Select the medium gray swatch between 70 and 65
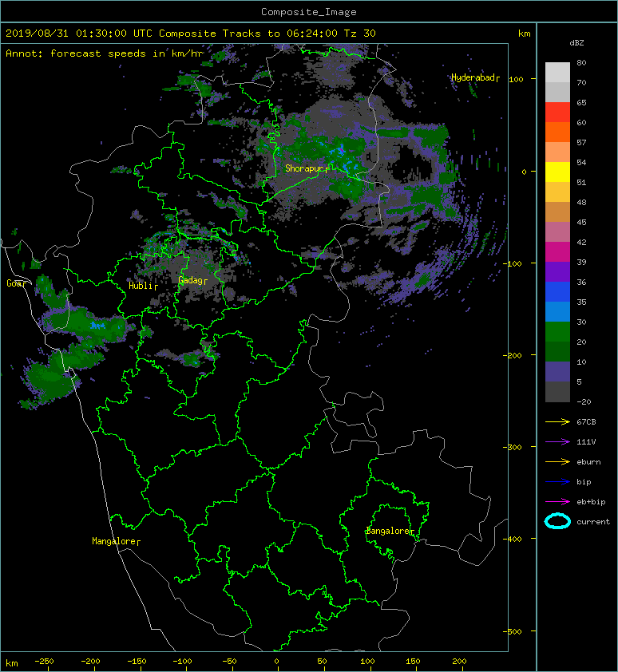Screen dimensions: 618x672 [557, 92]
